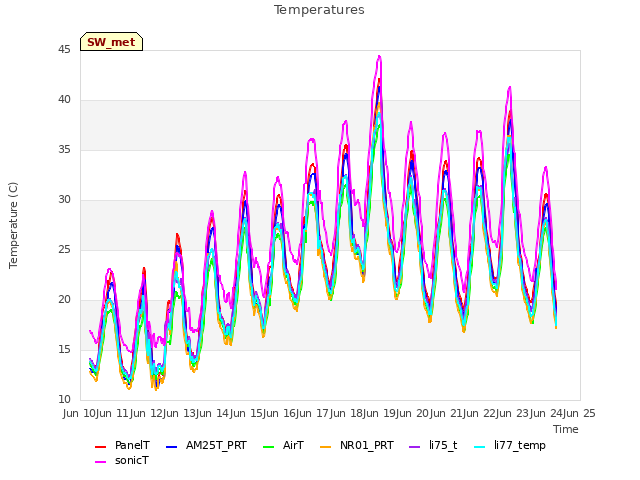Click the 21Jun x-axis tick label
This screenshot has width=640, height=480.
[x=464, y=413]
